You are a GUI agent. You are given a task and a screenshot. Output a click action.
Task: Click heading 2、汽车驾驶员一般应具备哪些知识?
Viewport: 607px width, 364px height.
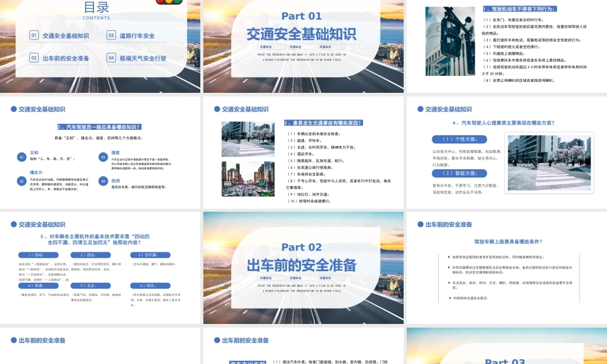pyautogui.click(x=100, y=127)
